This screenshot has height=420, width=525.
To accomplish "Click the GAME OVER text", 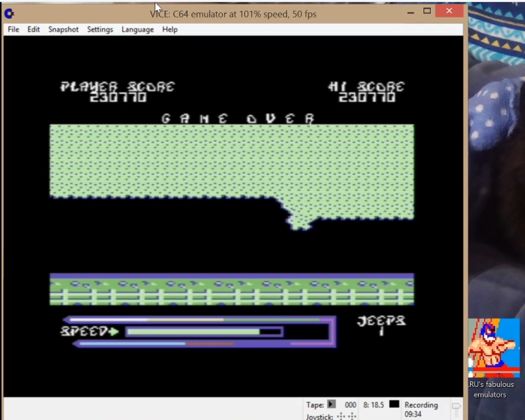I will tap(238, 119).
